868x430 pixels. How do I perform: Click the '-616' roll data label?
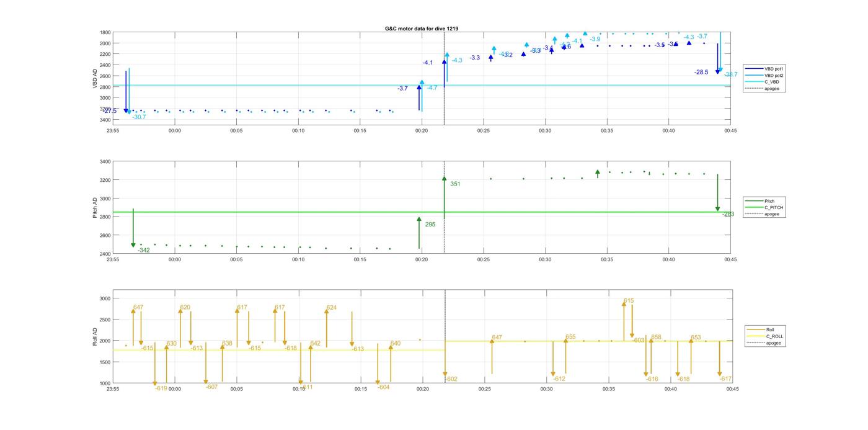[652, 378]
